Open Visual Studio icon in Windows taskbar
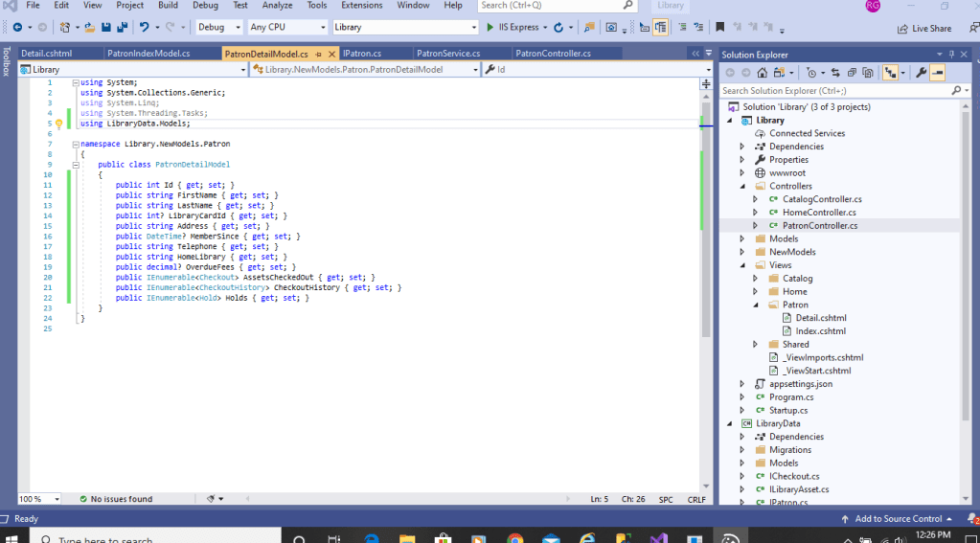The height and width of the screenshot is (543, 980). point(658,538)
